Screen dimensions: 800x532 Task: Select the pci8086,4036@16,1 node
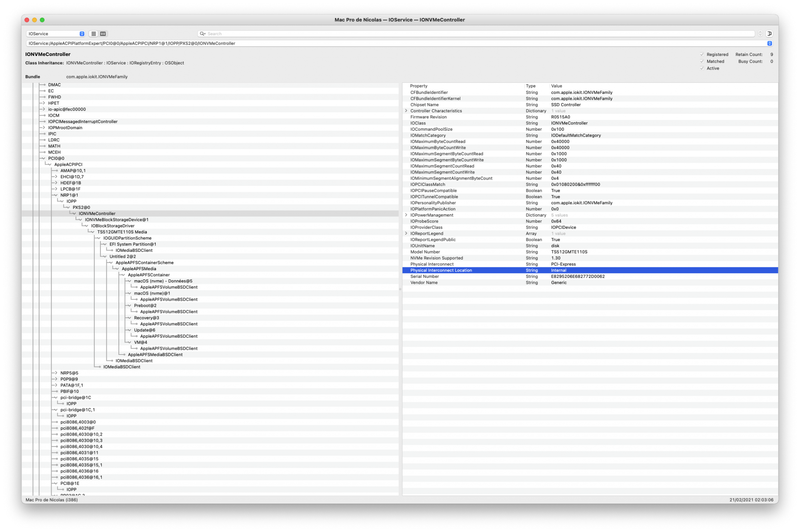coord(81,477)
